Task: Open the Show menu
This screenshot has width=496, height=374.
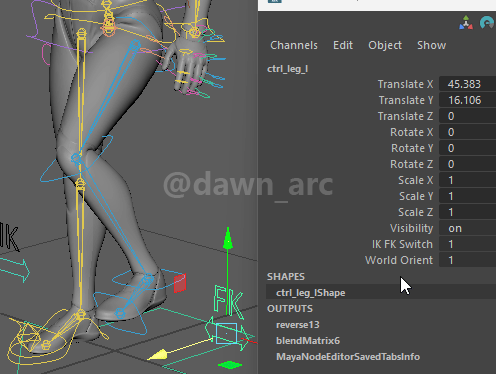Action: (x=431, y=45)
